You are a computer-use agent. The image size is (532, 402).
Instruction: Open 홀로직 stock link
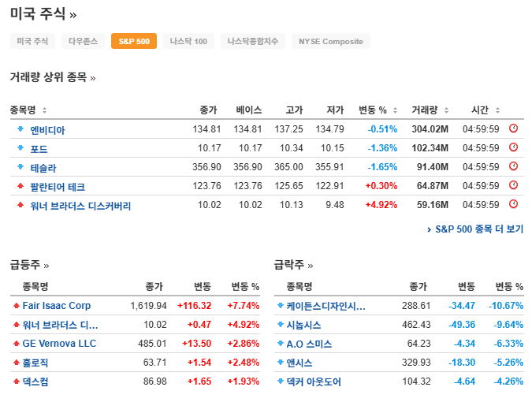click(35, 363)
